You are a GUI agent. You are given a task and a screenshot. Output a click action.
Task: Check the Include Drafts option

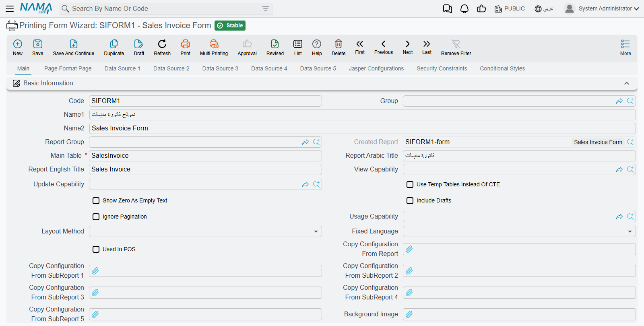410,200
